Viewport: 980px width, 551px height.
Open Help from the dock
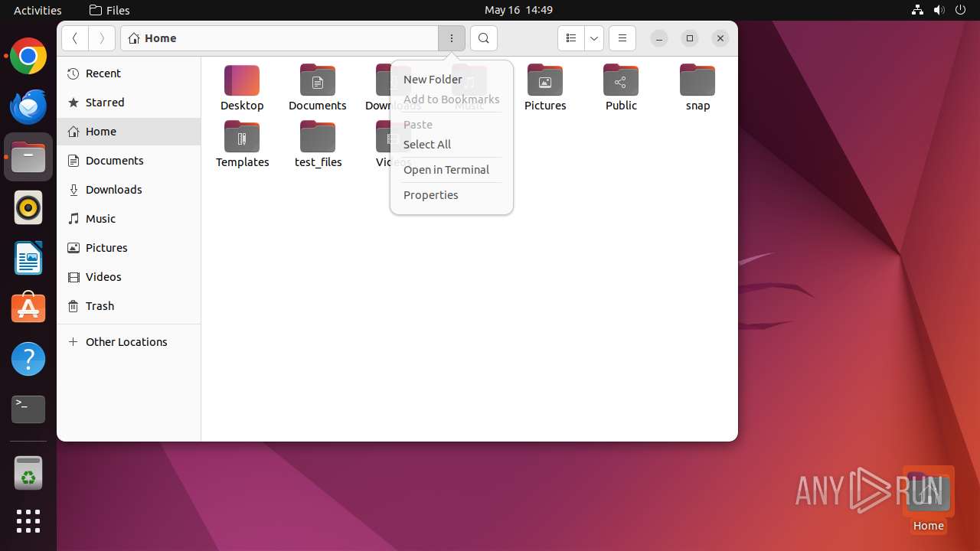(x=28, y=360)
